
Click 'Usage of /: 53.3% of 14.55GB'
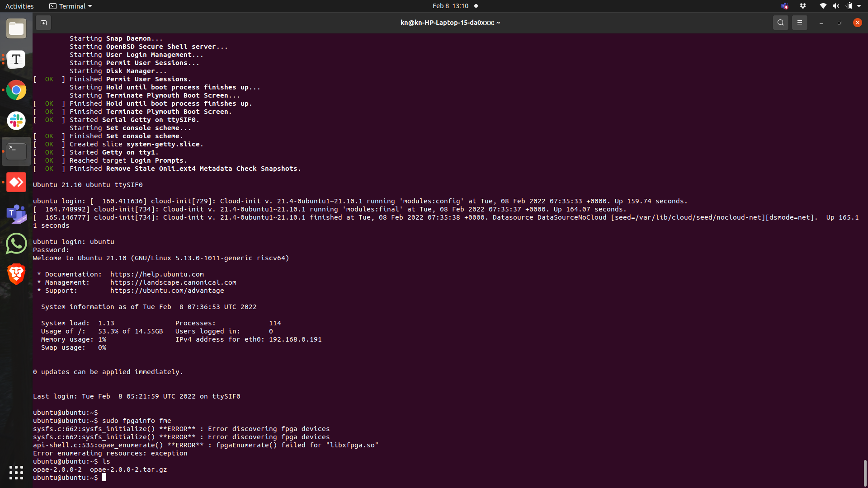point(102,331)
